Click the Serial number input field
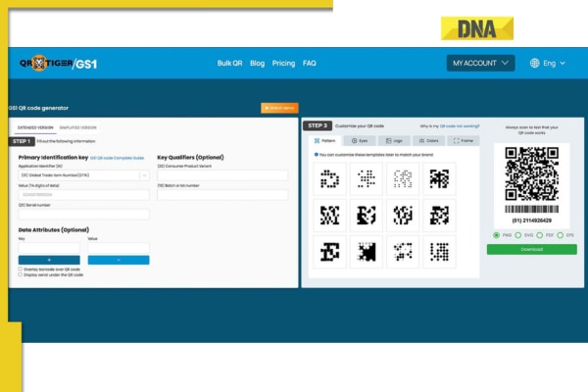 tap(83, 214)
